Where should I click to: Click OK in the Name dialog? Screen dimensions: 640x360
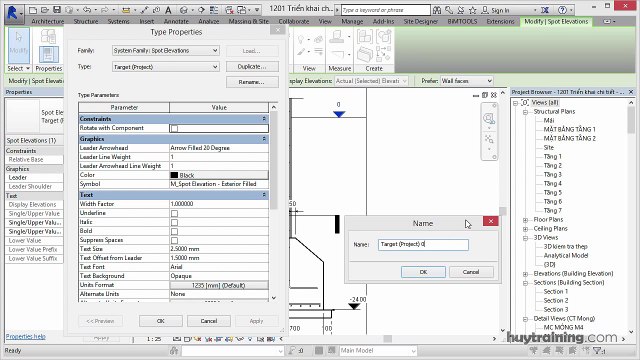point(423,272)
